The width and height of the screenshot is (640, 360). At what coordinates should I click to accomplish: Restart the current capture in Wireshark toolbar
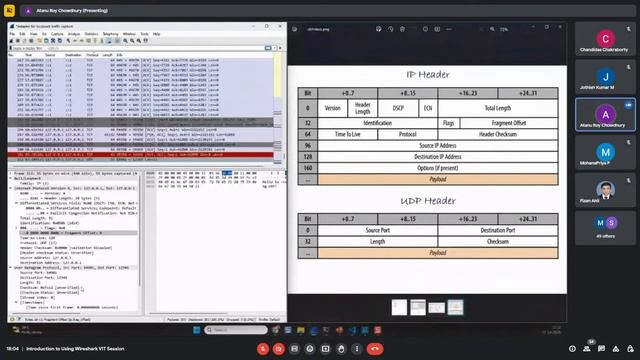[24, 41]
